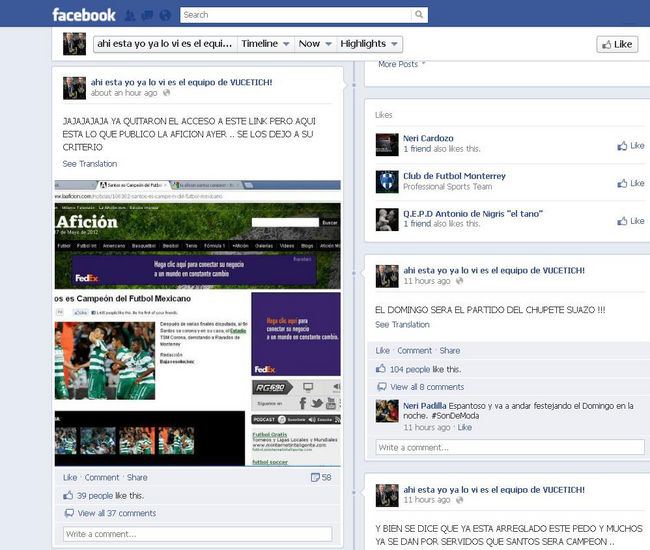
Task: Expand More Posts list
Action: 402,64
